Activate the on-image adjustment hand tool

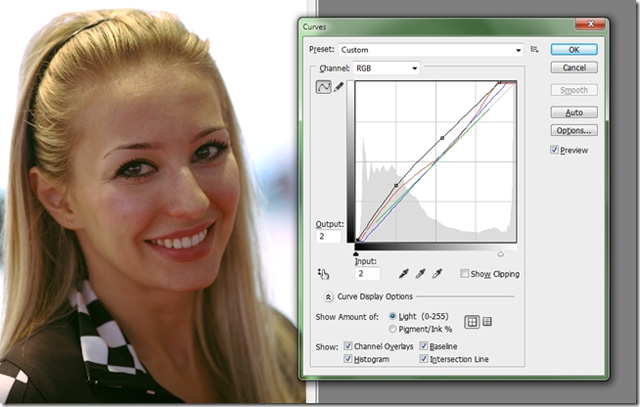(323, 274)
